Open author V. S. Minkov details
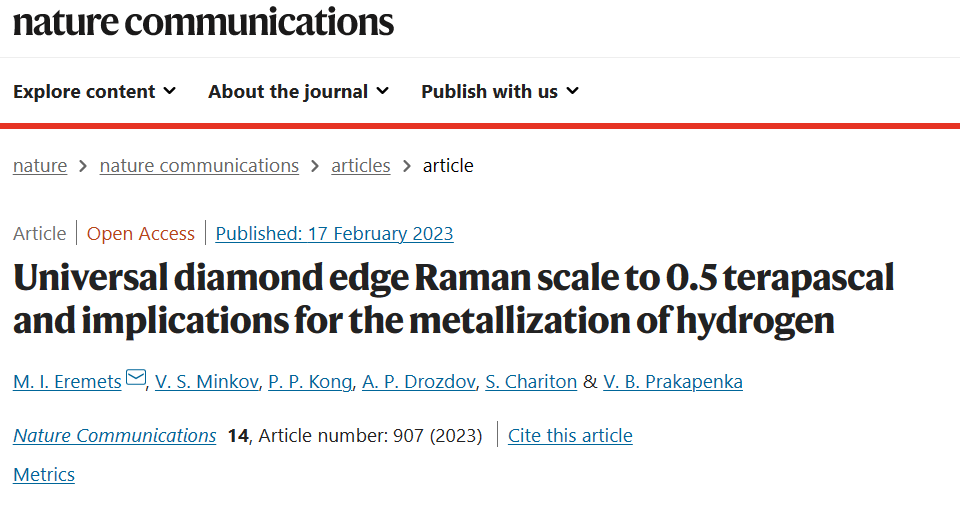The width and height of the screenshot is (960, 510). coord(206,381)
